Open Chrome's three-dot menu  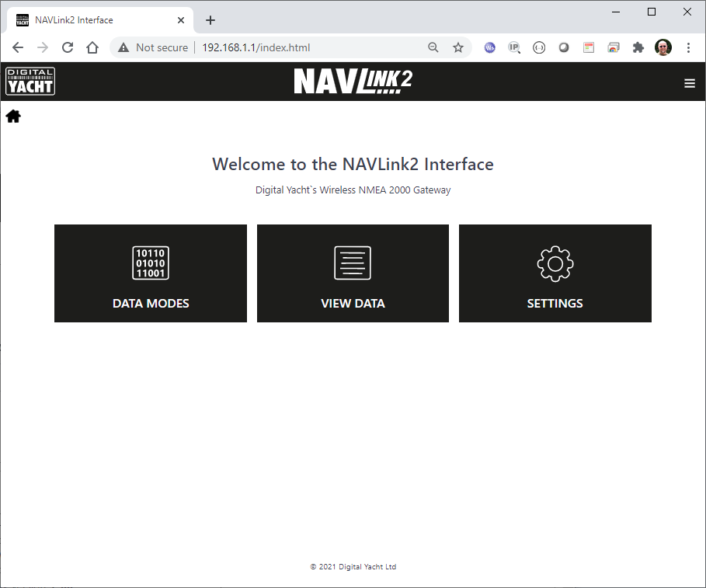689,47
